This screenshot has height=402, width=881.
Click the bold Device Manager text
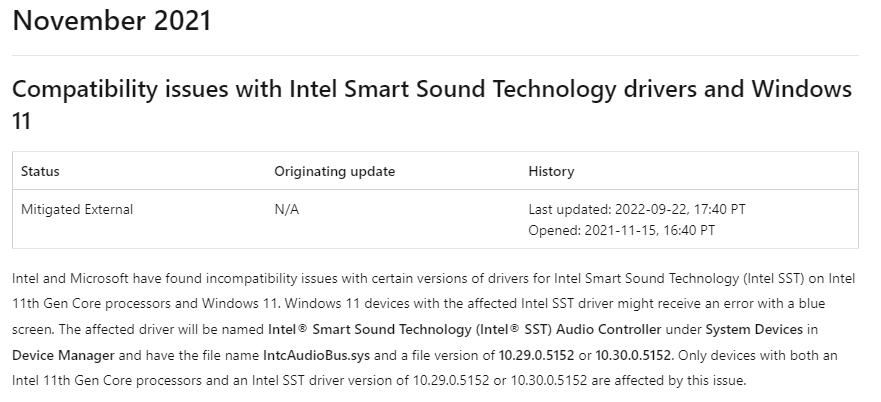62,354
